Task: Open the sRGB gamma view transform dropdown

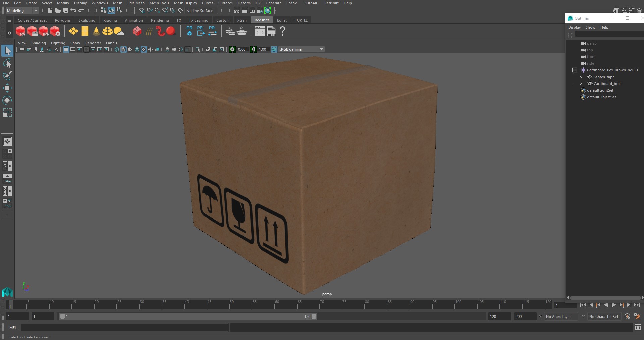Action: [x=301, y=49]
